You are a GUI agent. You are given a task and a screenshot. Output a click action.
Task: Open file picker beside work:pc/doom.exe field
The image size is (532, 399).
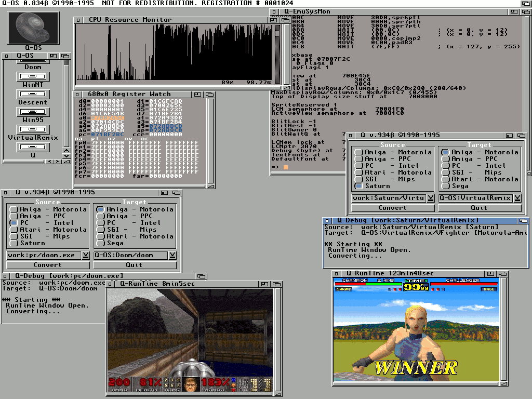86,256
